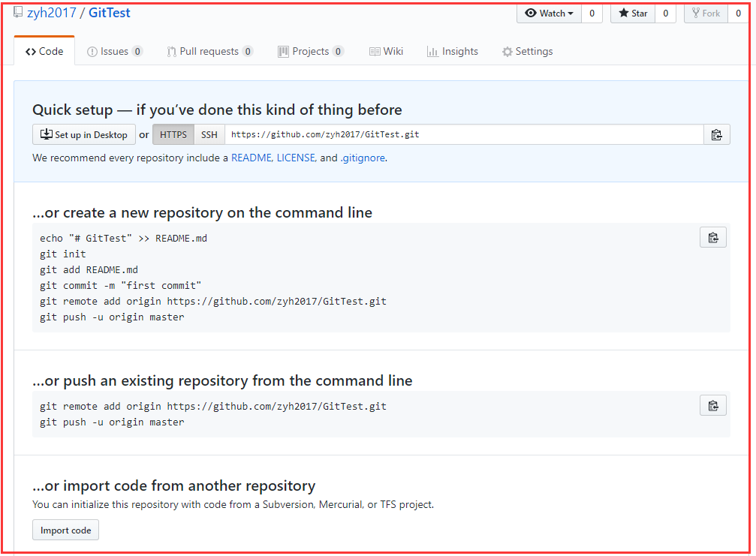Click the watcher count next to Watch
The height and width of the screenshot is (556, 756).
click(592, 14)
